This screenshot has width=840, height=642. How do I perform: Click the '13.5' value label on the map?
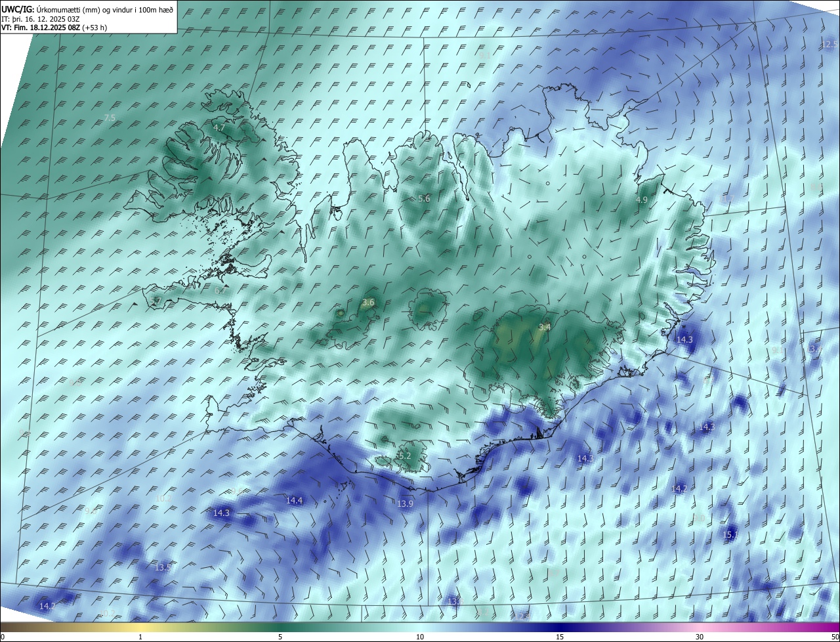[x=163, y=567]
